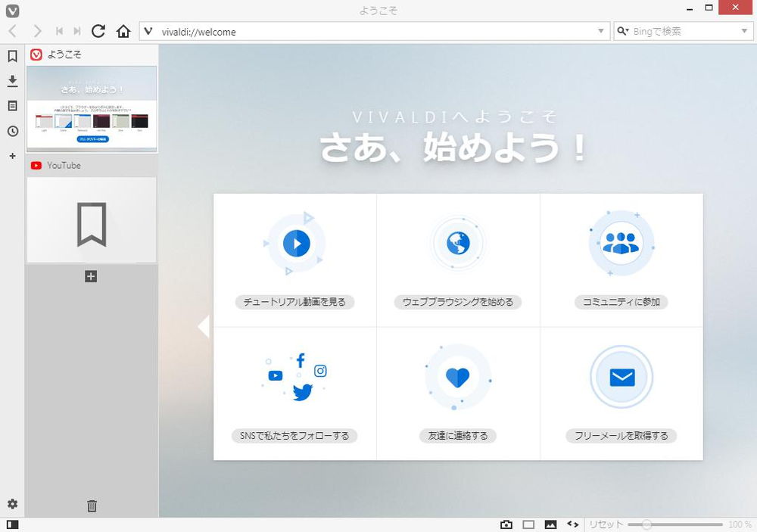This screenshot has width=757, height=532.
Task: Click the capture page camera icon
Action: tap(506, 524)
